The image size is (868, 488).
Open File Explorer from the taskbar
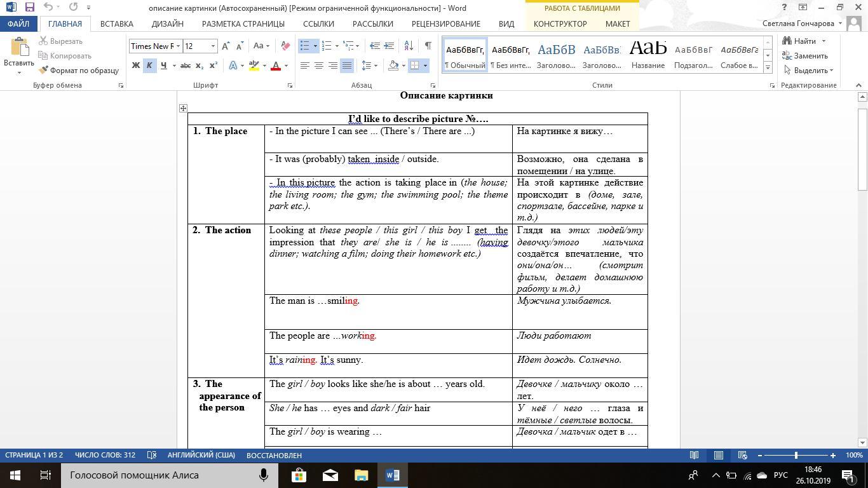point(361,475)
